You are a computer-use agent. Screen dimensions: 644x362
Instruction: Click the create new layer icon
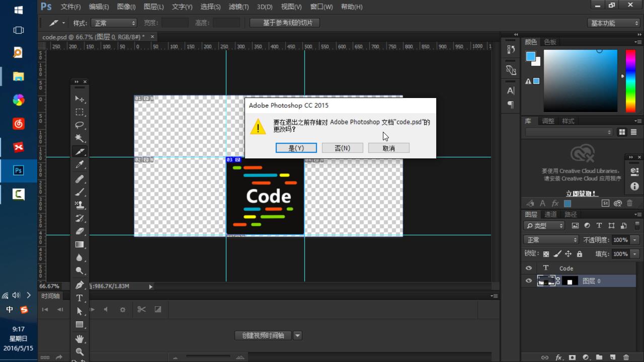pyautogui.click(x=612, y=357)
